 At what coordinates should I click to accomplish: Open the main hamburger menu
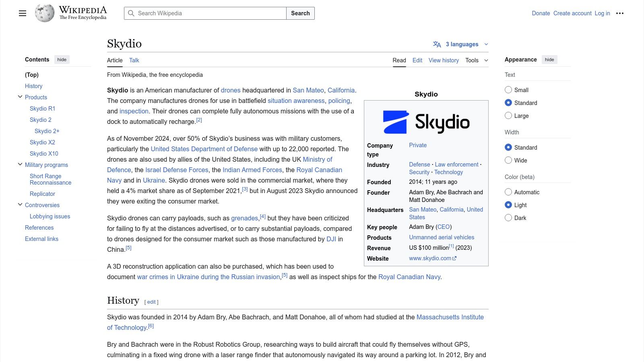point(23,13)
